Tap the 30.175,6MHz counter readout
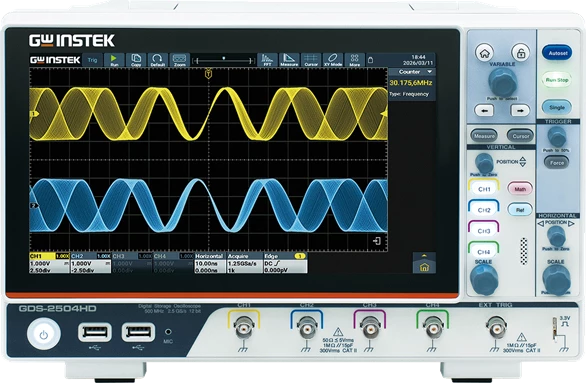 (411, 83)
